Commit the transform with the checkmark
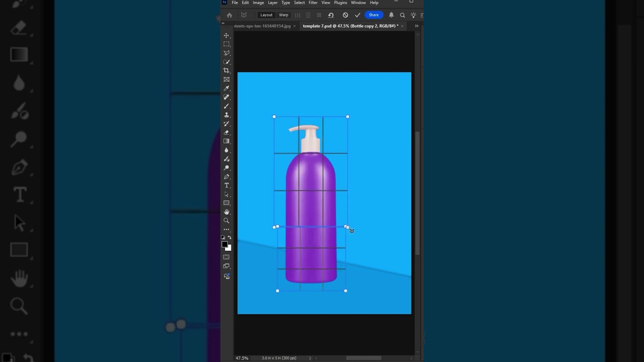The width and height of the screenshot is (644, 362). (357, 15)
